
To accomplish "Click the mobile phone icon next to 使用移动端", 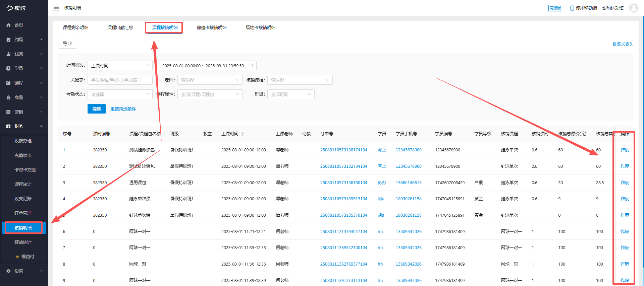I will [x=572, y=8].
